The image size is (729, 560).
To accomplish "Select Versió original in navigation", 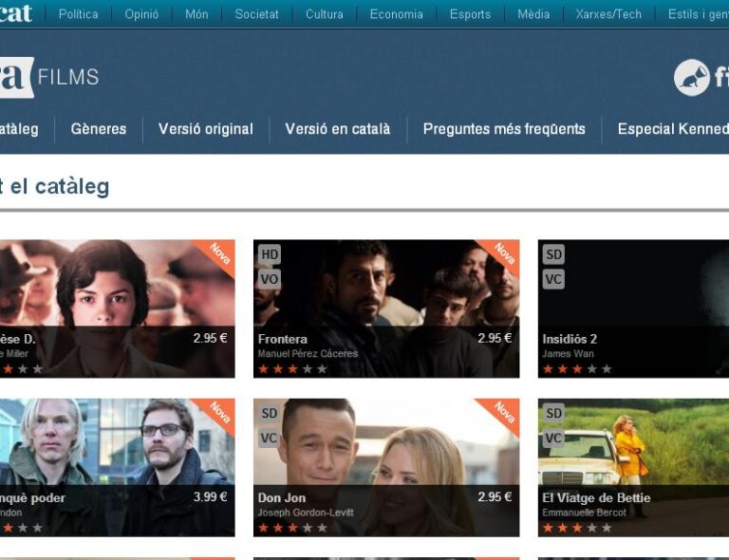I will click(205, 129).
